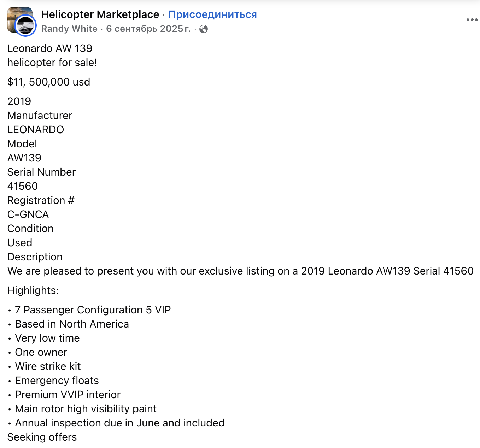Click the 'Highlights:' heading text
Image resolution: width=480 pixels, height=448 pixels.
pyautogui.click(x=33, y=290)
